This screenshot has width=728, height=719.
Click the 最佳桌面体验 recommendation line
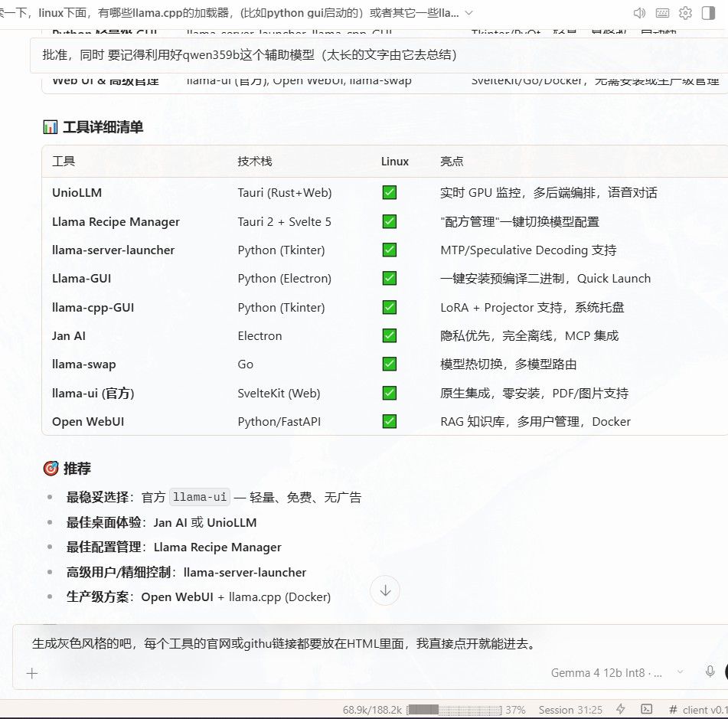(x=161, y=522)
